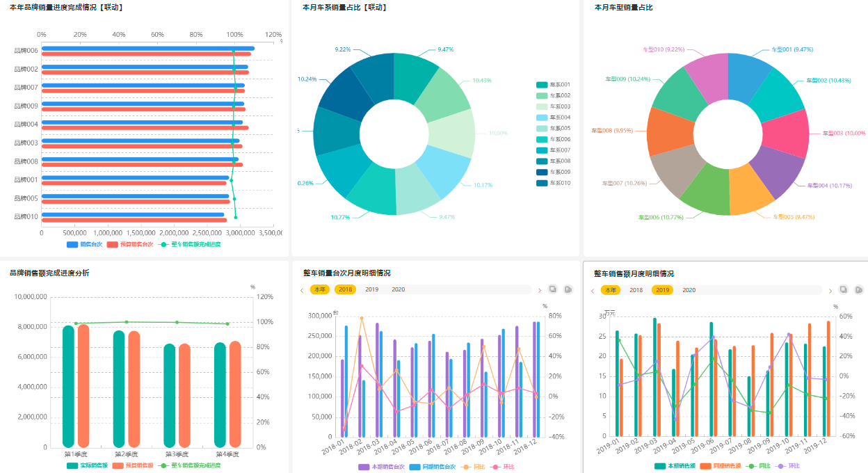The width and height of the screenshot is (868, 473).
Task: Hide the 同期销售台次 series via its legend
Action: pos(415,467)
